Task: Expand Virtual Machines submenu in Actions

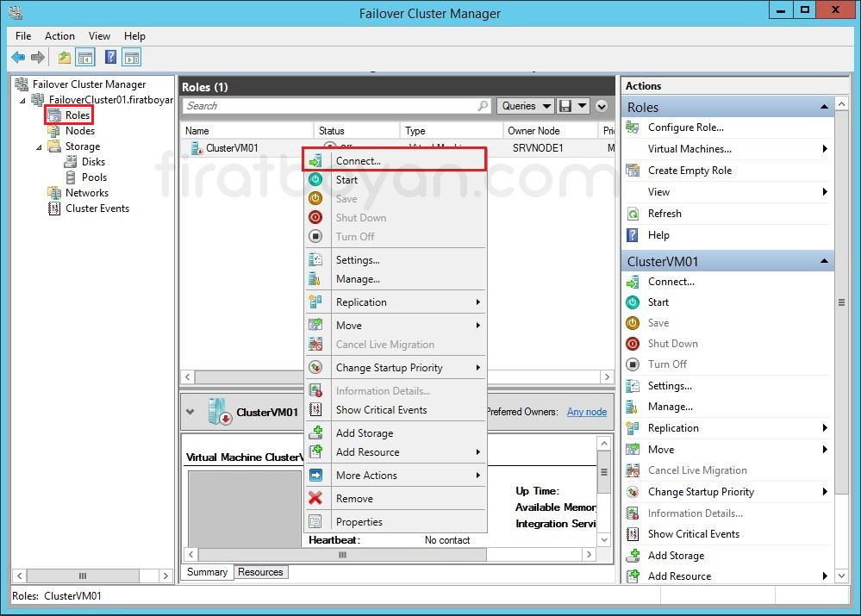Action: (825, 149)
